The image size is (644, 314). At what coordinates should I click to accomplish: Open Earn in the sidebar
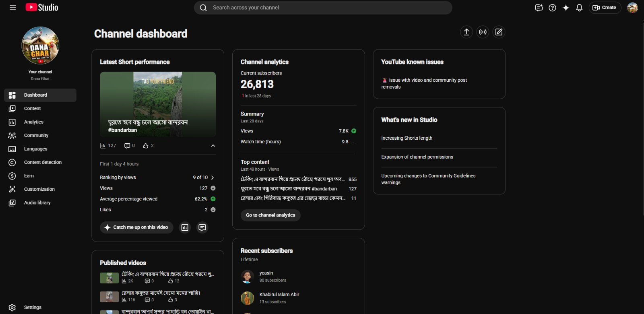click(40, 176)
